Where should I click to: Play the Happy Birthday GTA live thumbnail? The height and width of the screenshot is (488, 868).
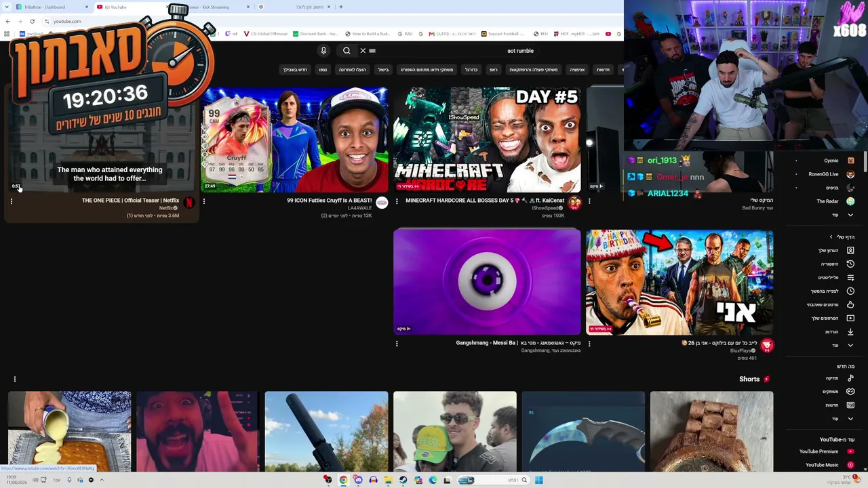[679, 282]
